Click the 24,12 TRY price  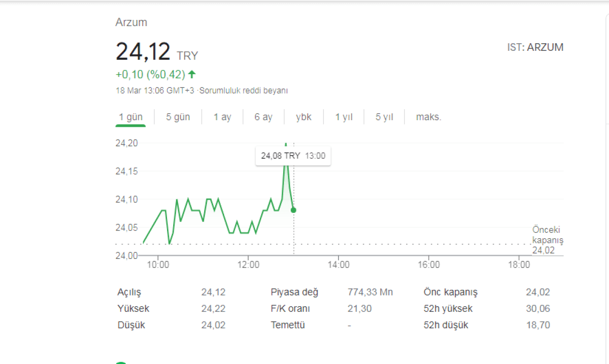tap(157, 51)
